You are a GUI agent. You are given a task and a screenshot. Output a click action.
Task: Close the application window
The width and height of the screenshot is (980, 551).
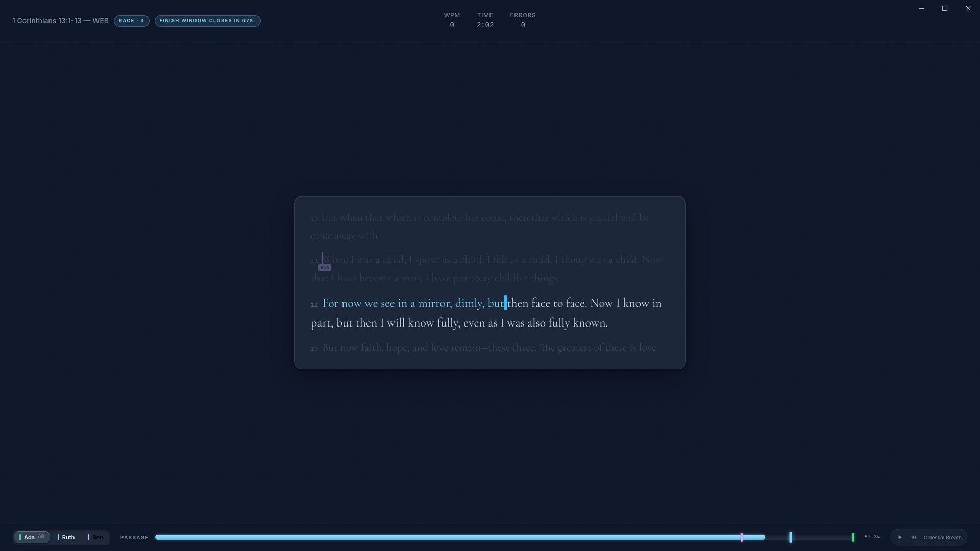(968, 8)
